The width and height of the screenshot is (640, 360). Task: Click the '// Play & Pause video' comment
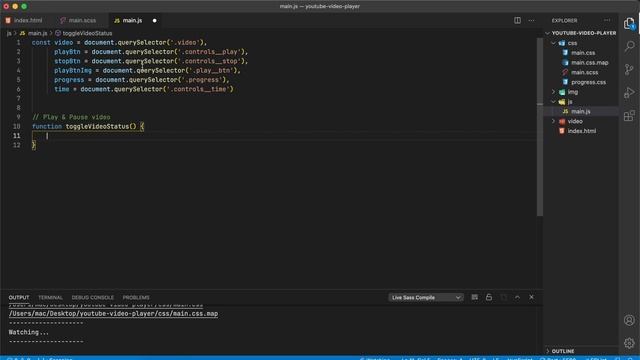(x=71, y=117)
